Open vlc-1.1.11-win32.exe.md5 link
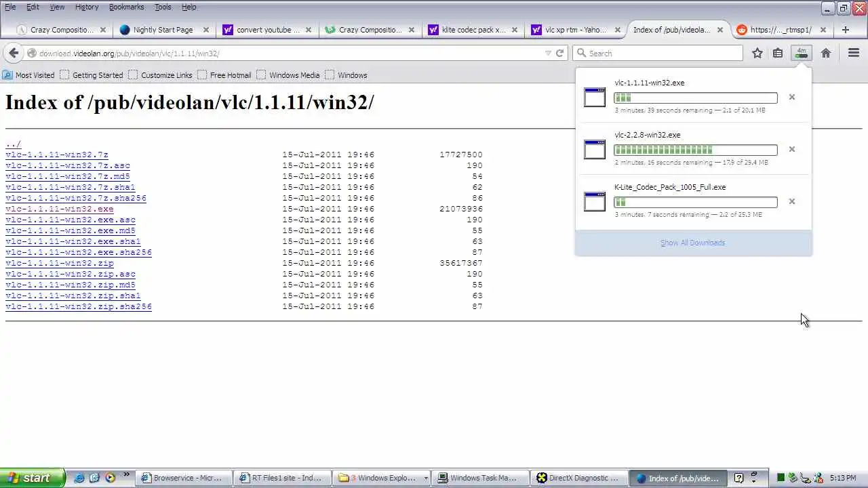 pos(71,230)
